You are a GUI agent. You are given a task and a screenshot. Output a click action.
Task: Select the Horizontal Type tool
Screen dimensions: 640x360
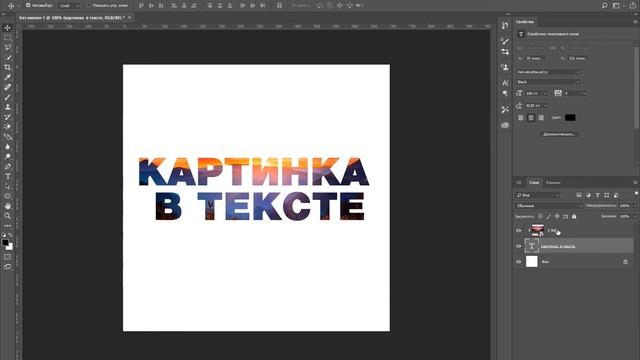pyautogui.click(x=7, y=176)
